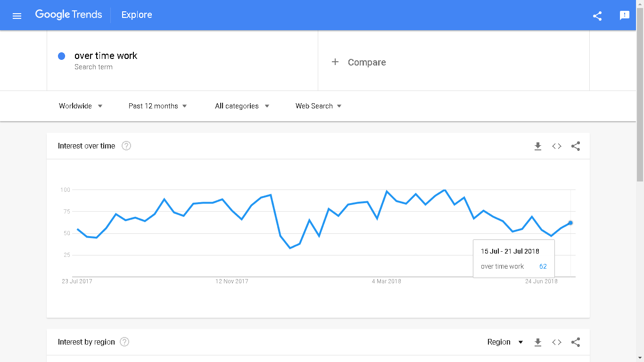This screenshot has height=362, width=644.
Task: Open embed code for Interest by region
Action: click(x=557, y=342)
